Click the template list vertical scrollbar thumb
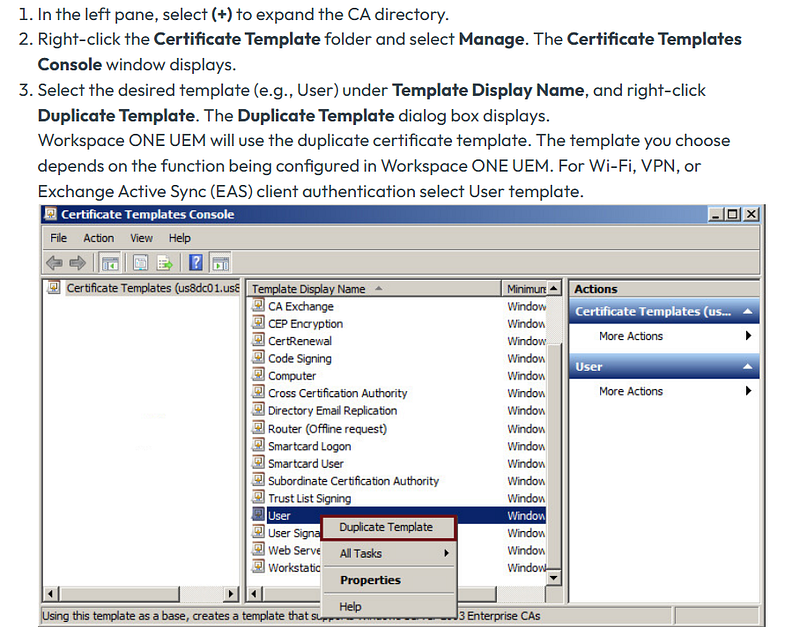 tap(553, 457)
